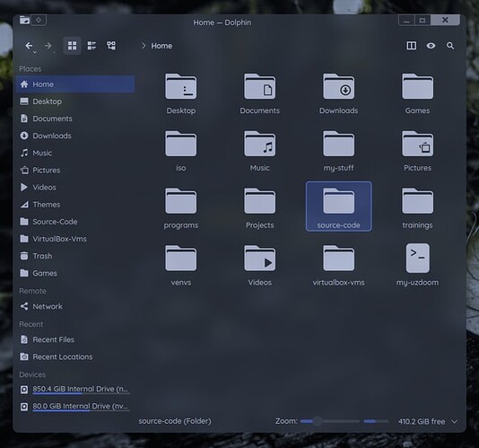Open Documents in the Places panel
479x448 pixels.
pyautogui.click(x=75, y=119)
